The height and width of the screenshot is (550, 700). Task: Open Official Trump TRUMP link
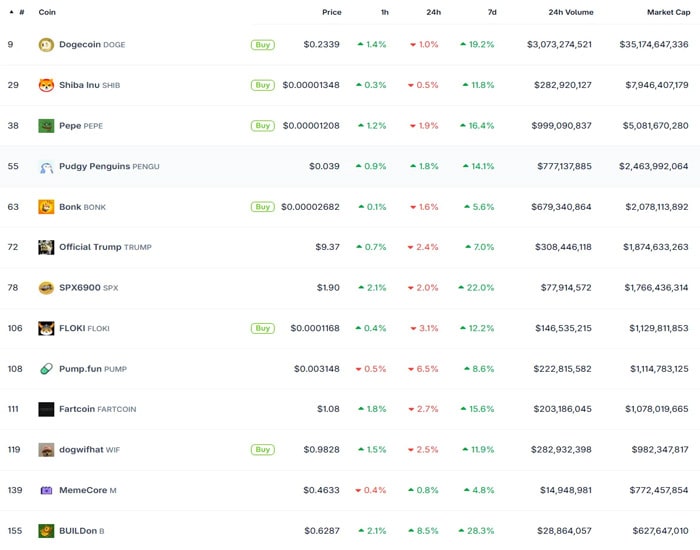coord(105,247)
